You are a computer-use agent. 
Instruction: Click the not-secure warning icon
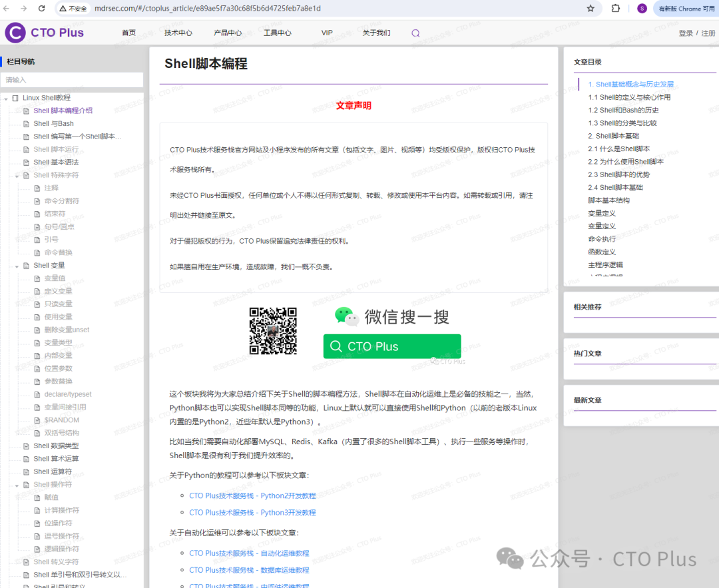(x=63, y=8)
